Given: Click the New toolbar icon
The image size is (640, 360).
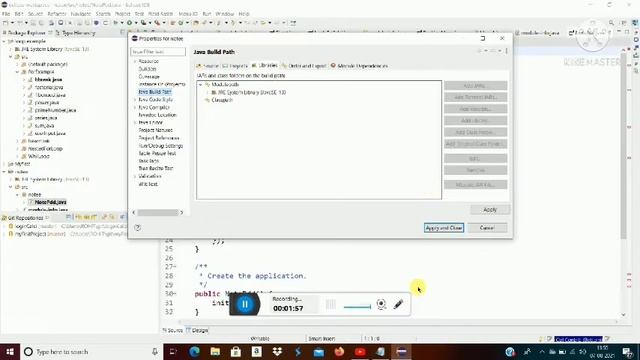Looking at the screenshot, I should (x=5, y=23).
